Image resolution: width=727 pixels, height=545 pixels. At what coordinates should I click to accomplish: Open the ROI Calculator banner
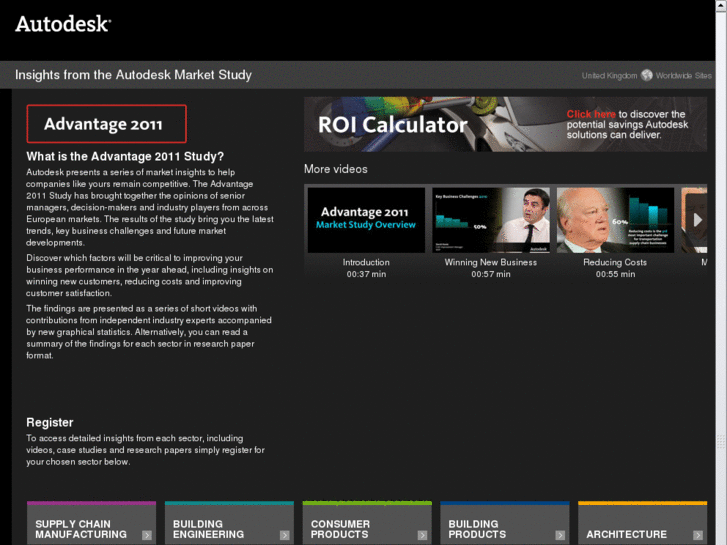(x=505, y=124)
